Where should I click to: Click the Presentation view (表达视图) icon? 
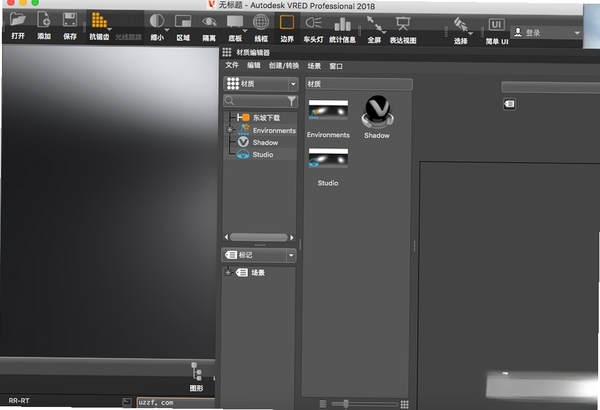(x=403, y=24)
